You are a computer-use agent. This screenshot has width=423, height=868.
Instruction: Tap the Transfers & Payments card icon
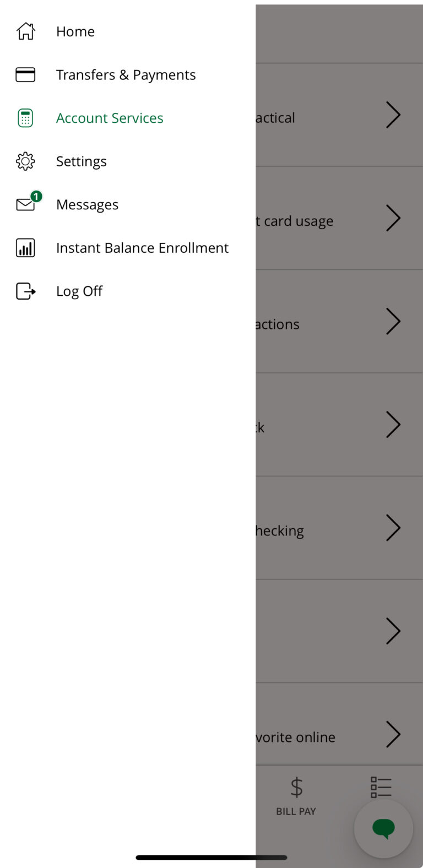(x=25, y=75)
